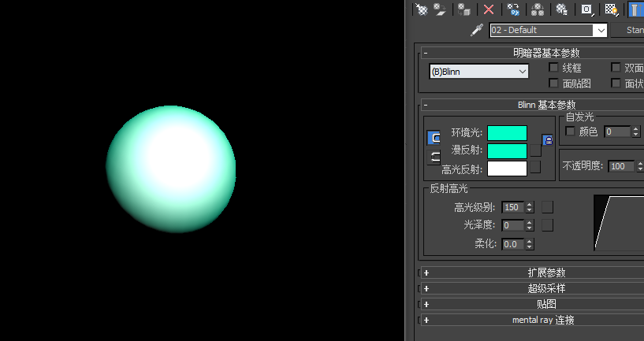Screen dimensions: 644x341
Task: Open the 02 - Default material name dropdown
Action: [x=549, y=30]
